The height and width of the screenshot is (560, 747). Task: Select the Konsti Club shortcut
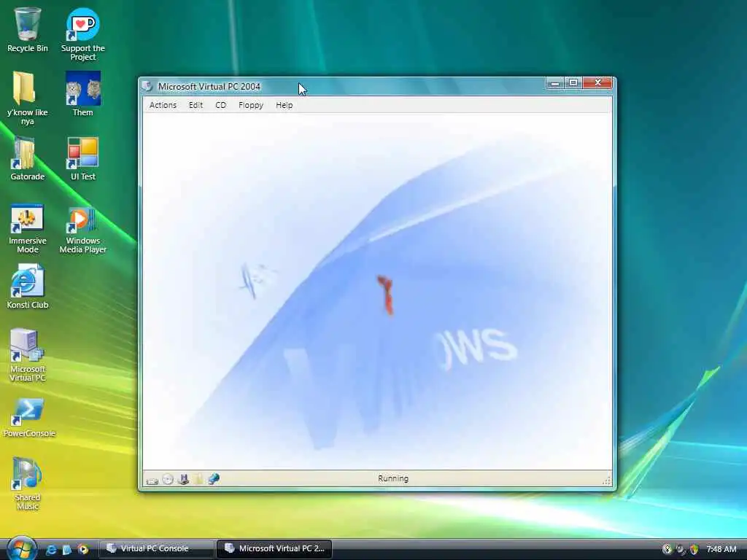(x=27, y=287)
